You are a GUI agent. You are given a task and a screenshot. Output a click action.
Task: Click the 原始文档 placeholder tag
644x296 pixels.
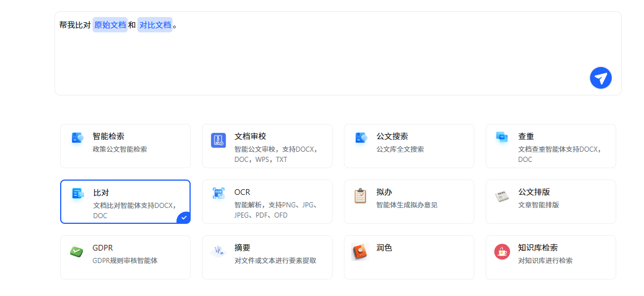pos(110,25)
